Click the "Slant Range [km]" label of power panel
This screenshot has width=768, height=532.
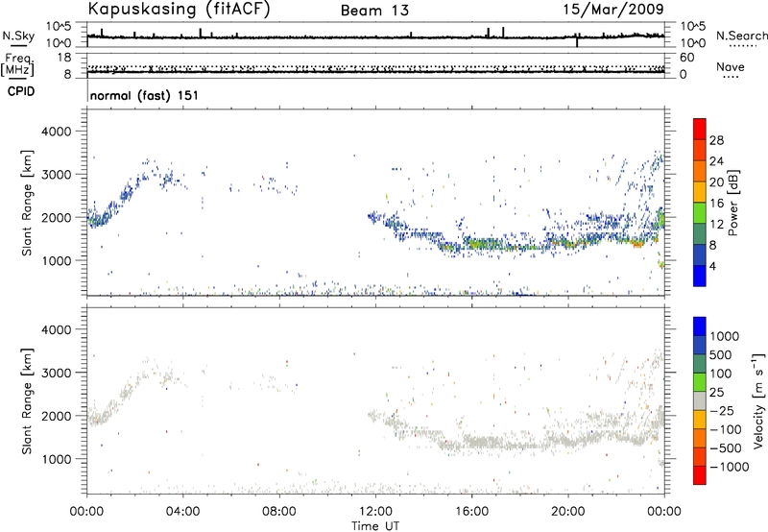point(28,203)
